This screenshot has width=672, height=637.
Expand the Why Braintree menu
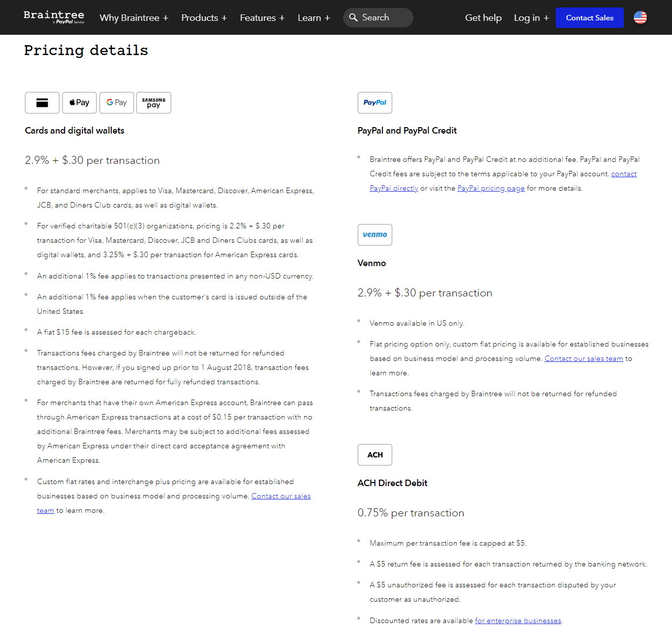pyautogui.click(x=134, y=18)
